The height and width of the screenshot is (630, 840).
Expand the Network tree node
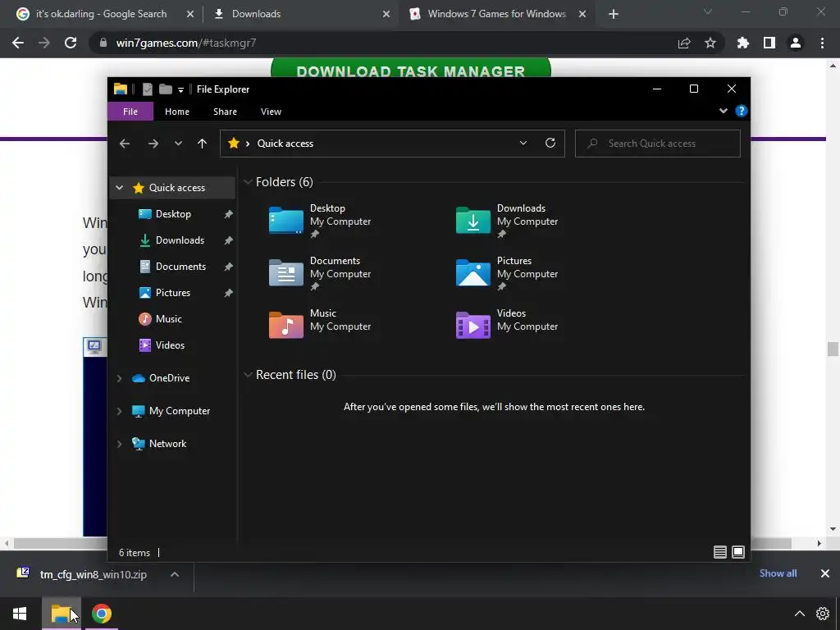click(120, 444)
